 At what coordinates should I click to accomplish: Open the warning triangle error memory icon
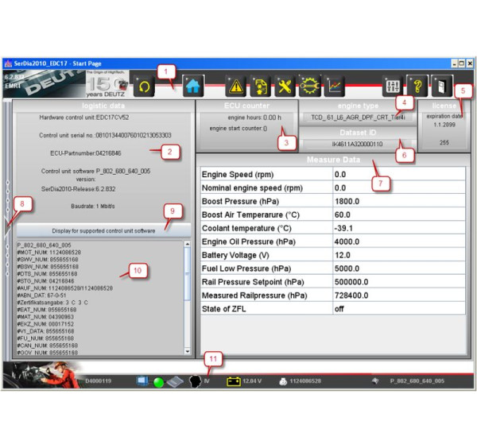[236, 85]
